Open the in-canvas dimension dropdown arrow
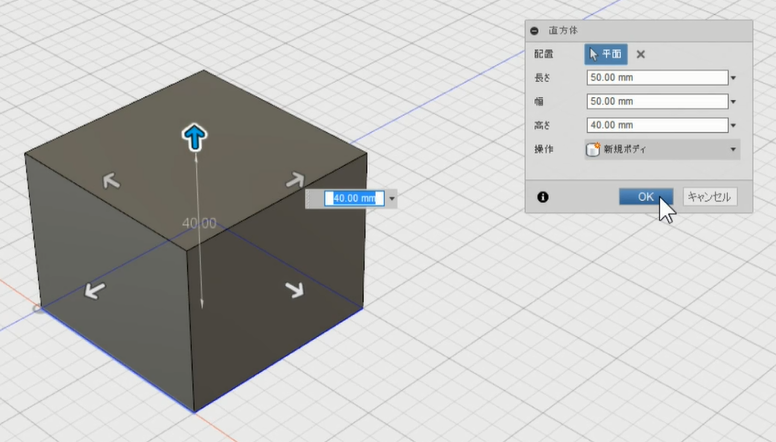Viewport: 776px width, 442px height. (x=392, y=199)
